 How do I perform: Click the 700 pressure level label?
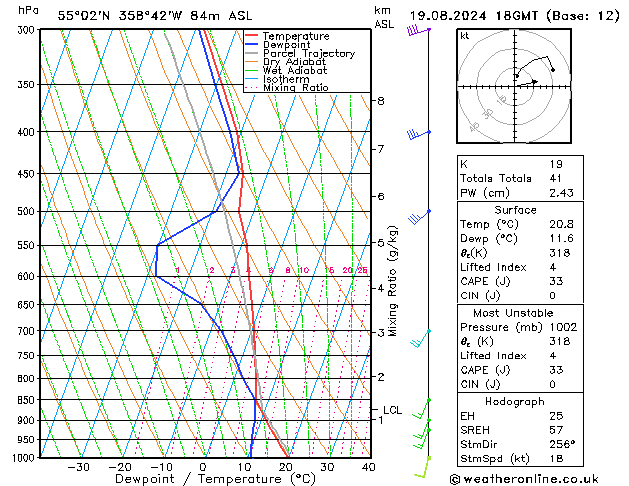pyautogui.click(x=28, y=331)
